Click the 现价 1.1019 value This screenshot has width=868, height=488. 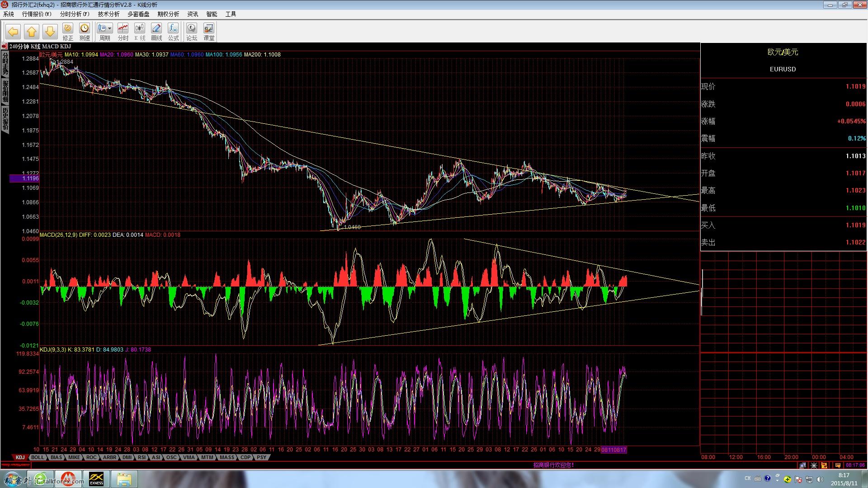tap(855, 86)
